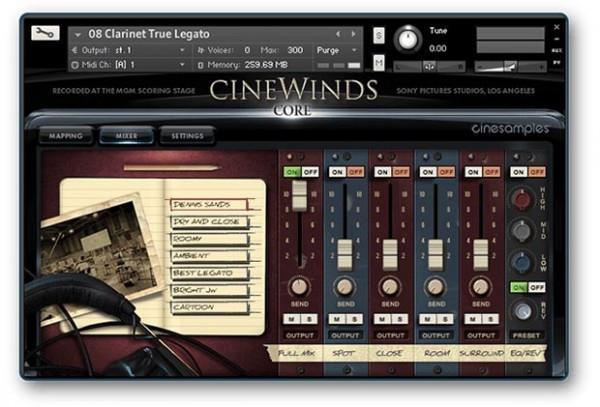Select the Dennis Sands mix preset
The width and height of the screenshot is (600, 407).
click(x=210, y=204)
